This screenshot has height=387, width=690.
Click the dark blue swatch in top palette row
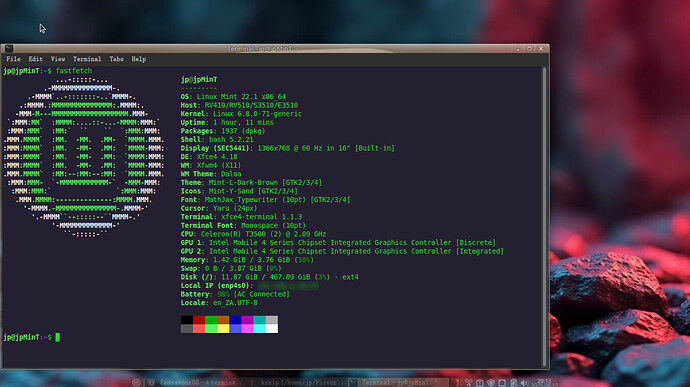235,320
